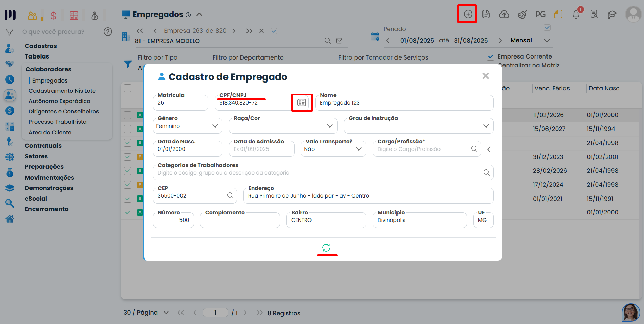Go to Dirigentes e Conselheiros
The height and width of the screenshot is (324, 644).
coord(64,111)
